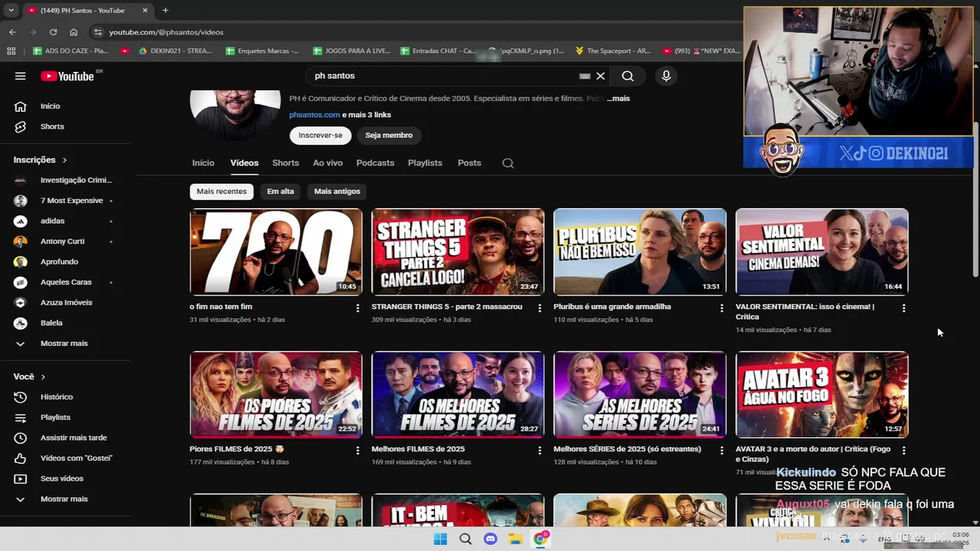This screenshot has height=551, width=980.
Task: Open Discord from the taskbar
Action: [491, 539]
